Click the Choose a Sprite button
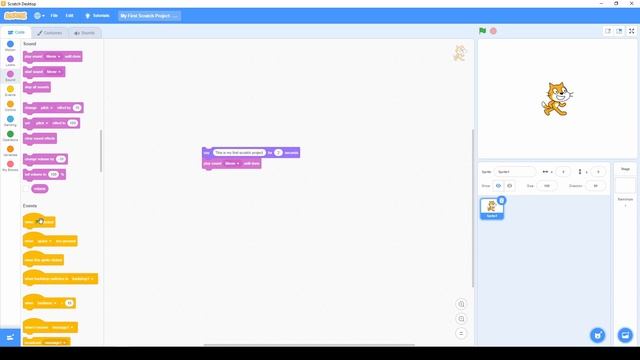The width and height of the screenshot is (640, 360). coord(598,335)
